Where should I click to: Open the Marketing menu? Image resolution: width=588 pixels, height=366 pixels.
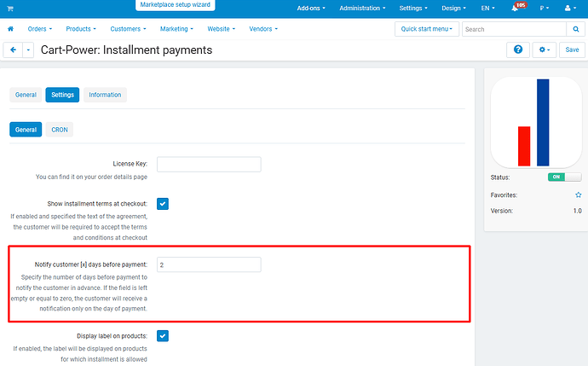click(x=176, y=29)
